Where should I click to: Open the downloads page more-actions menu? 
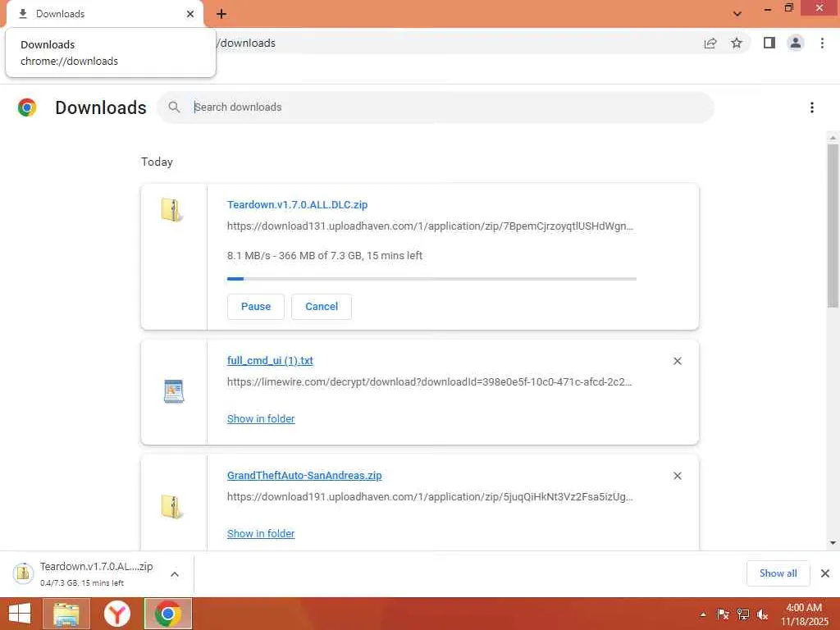[811, 107]
